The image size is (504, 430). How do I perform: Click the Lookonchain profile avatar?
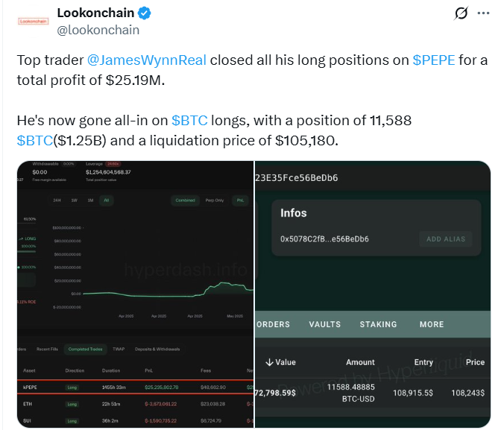tap(34, 22)
